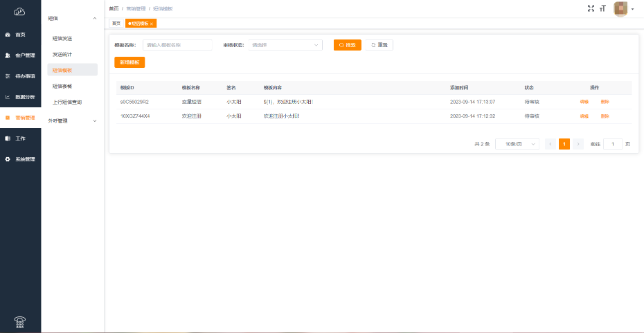Click the orange 搜索 button
This screenshot has width=644, height=333.
coord(347,45)
